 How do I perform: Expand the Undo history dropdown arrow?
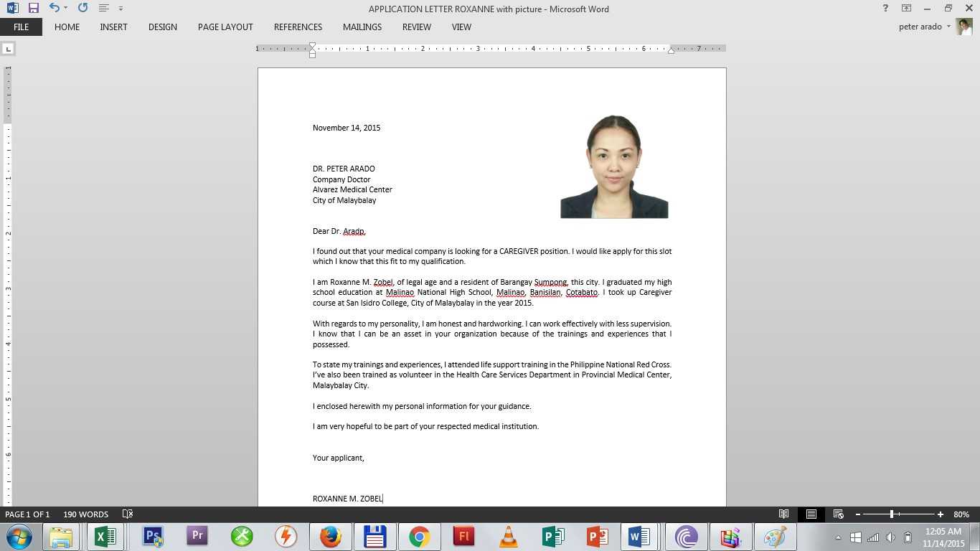pos(66,9)
